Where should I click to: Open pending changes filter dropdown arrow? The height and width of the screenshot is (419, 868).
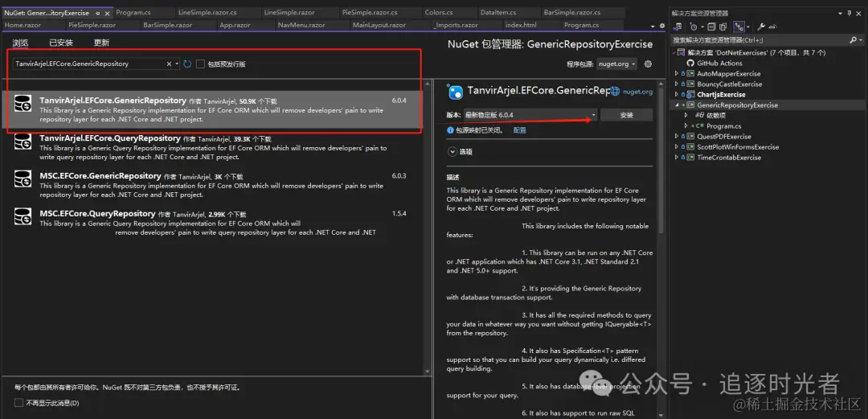(x=702, y=27)
